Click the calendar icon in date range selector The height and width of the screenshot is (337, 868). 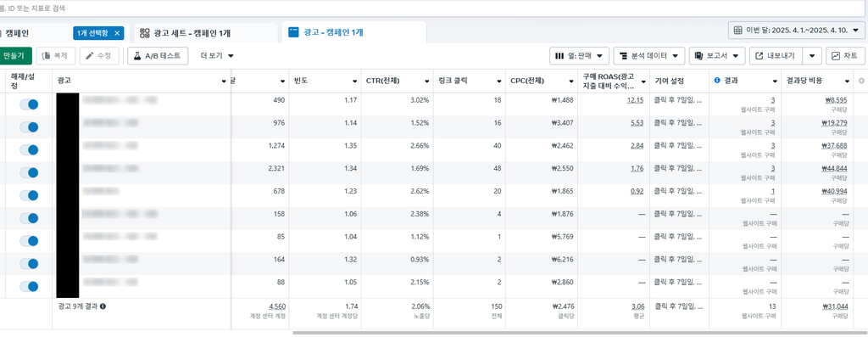738,31
